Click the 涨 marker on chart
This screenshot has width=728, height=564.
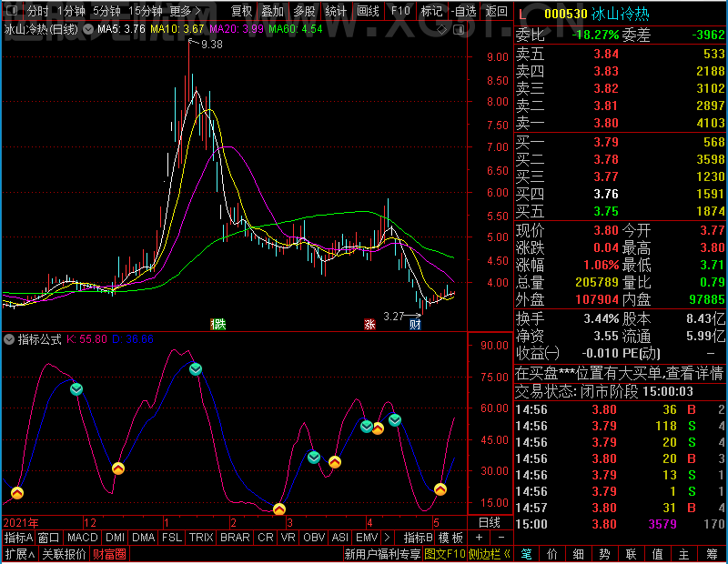369,324
